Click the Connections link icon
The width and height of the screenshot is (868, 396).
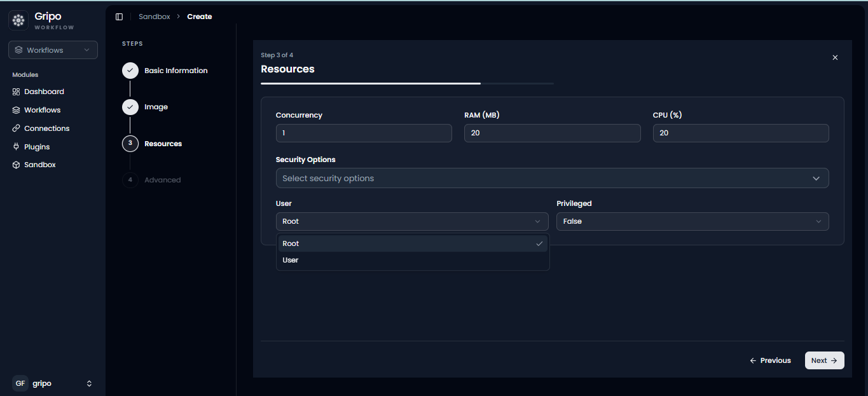(x=17, y=128)
